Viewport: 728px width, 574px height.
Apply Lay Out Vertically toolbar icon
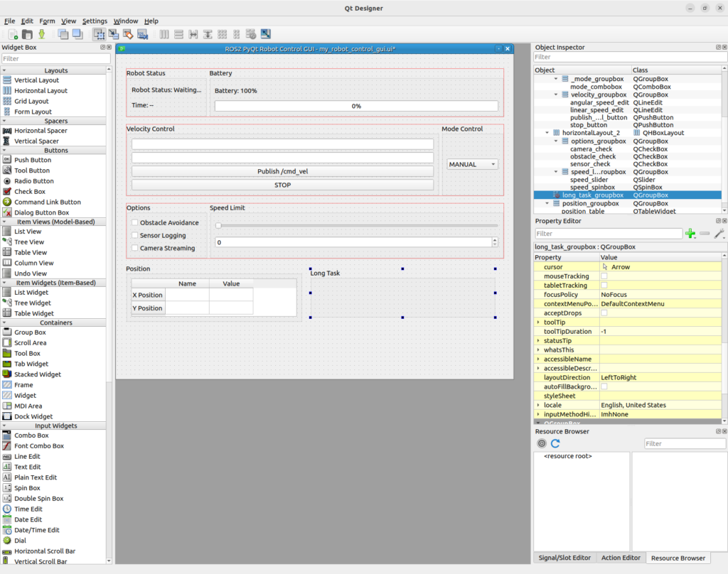(x=178, y=34)
